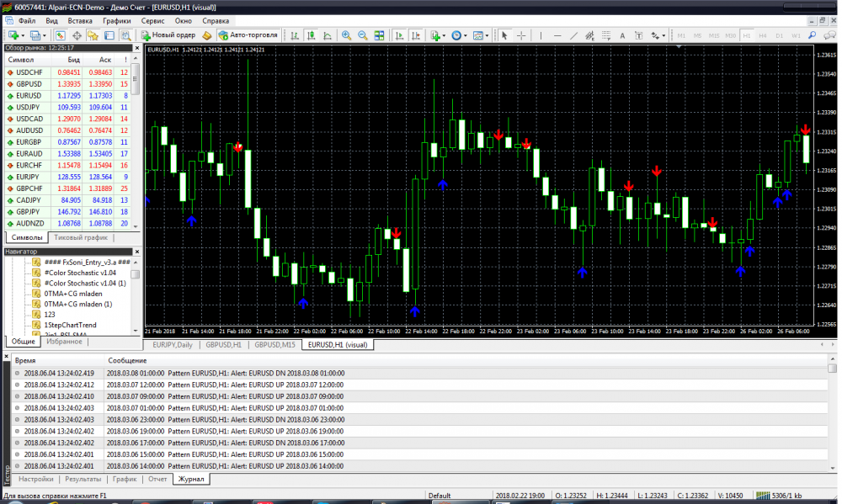Toggle the Market Watch window icon
Viewport: 842px width, 504px height.
coord(60,35)
